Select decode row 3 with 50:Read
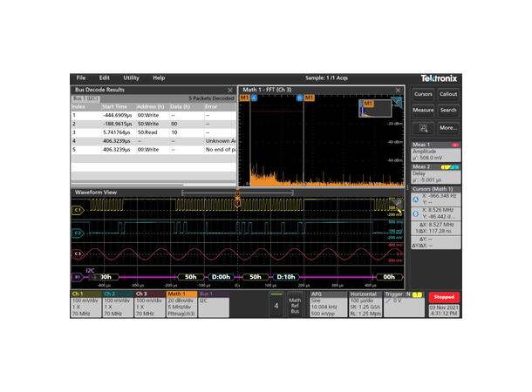 coord(153,132)
